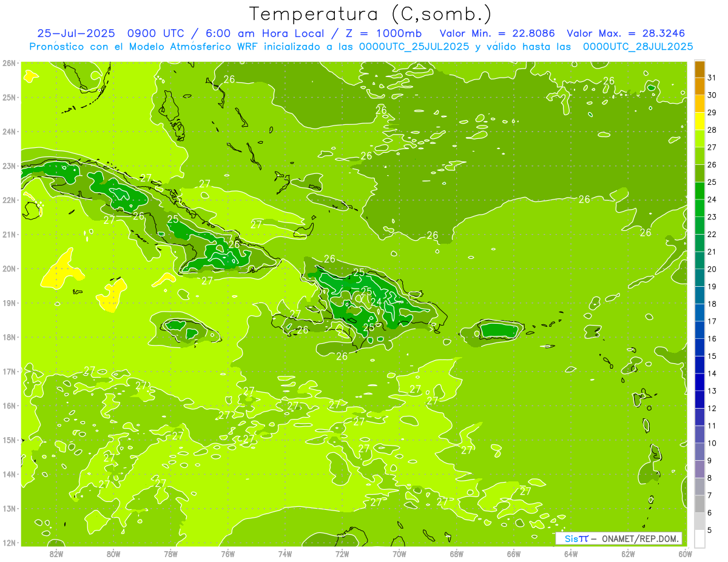
Task: Click the title Temperatura (C,somb.)
Action: pos(371,14)
